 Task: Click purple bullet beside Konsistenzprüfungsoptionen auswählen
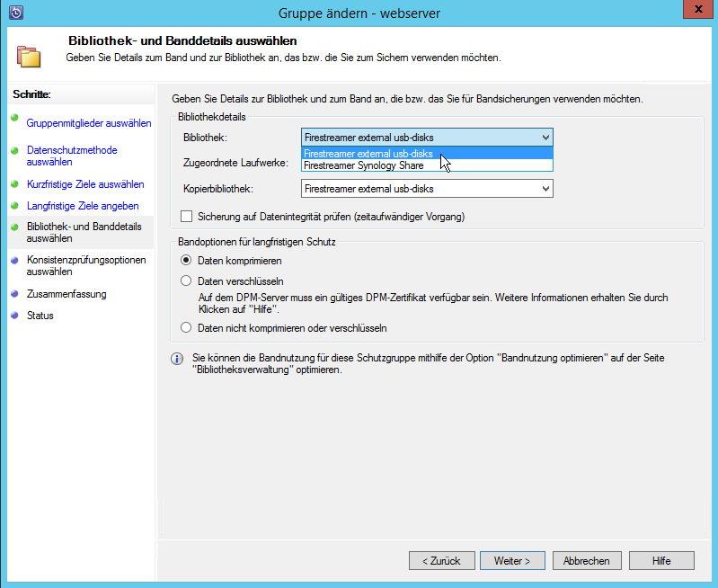click(x=15, y=260)
